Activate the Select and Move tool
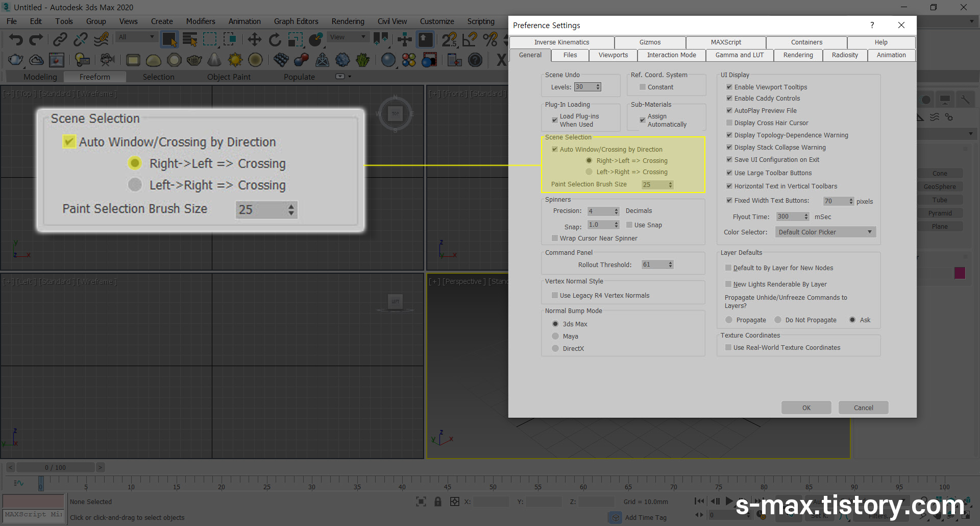Image resolution: width=980 pixels, height=526 pixels. click(x=254, y=39)
